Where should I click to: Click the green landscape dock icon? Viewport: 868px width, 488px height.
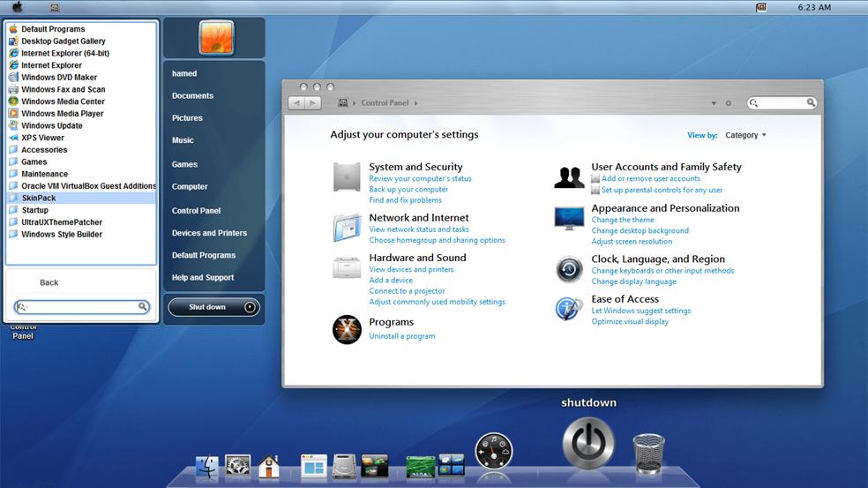421,467
